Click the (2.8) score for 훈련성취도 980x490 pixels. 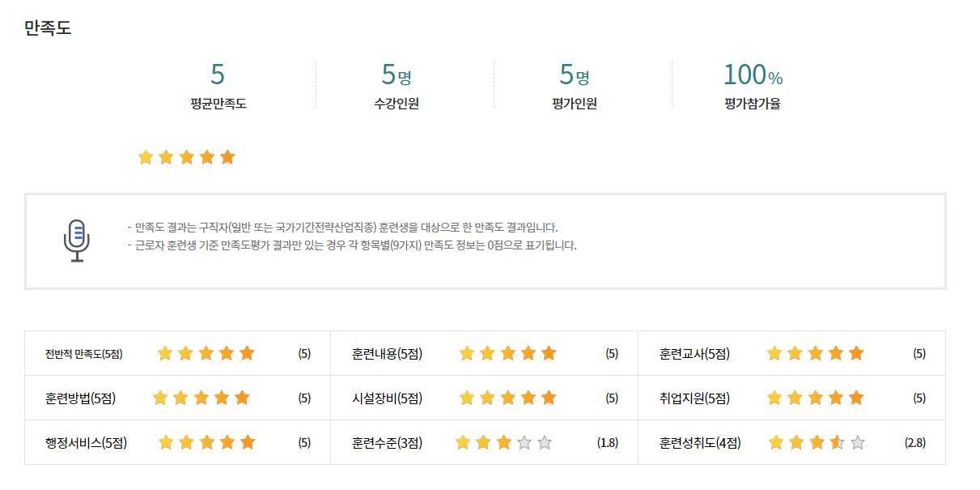(915, 443)
